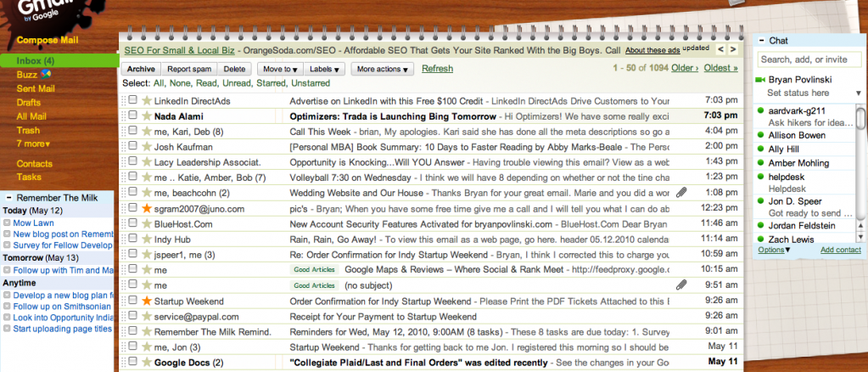Click the green video camera status icon

[760, 80]
